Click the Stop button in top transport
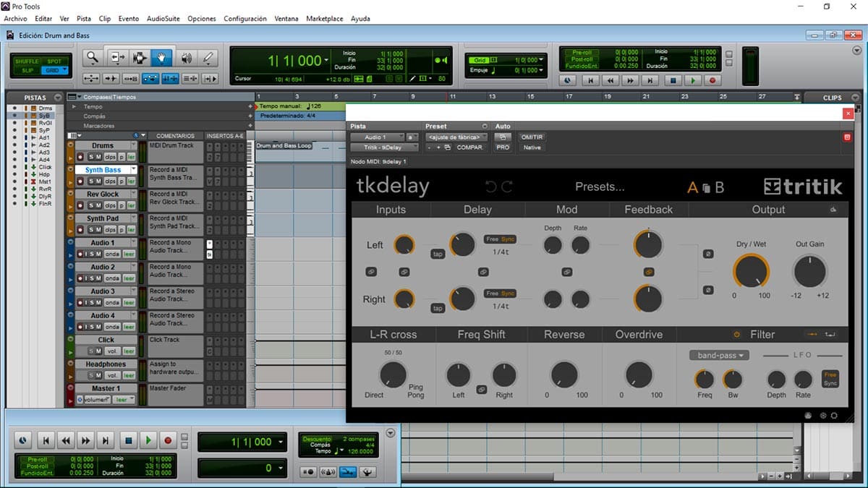The height and width of the screenshot is (488, 868). (x=673, y=81)
